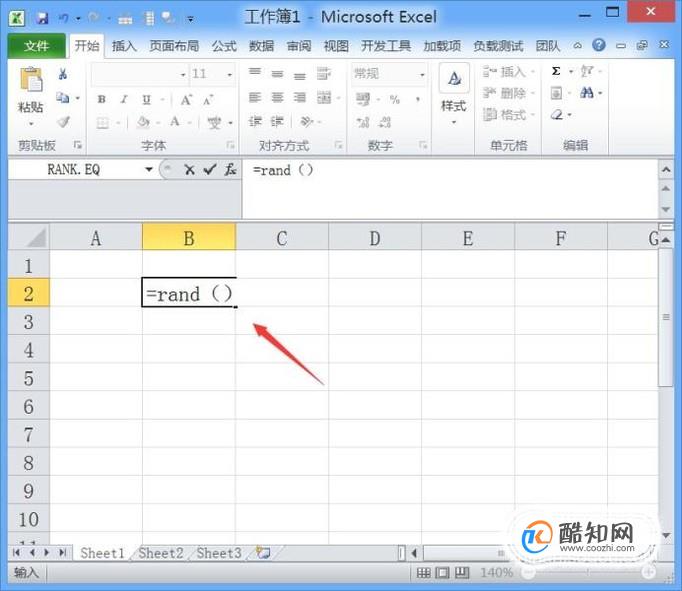Image resolution: width=682 pixels, height=591 pixels.
Task: Apply percent style format
Action: (x=395, y=100)
